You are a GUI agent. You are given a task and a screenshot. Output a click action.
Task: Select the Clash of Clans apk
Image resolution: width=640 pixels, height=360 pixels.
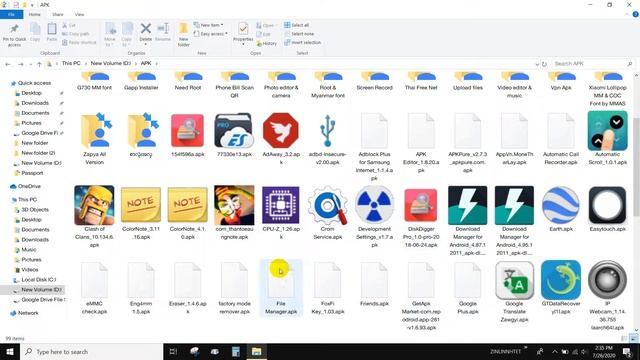coord(94,205)
